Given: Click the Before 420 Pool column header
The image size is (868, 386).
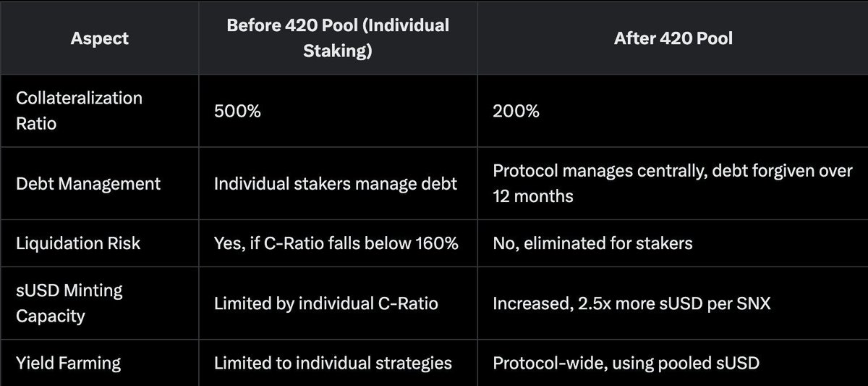Looking at the screenshot, I should tap(338, 38).
